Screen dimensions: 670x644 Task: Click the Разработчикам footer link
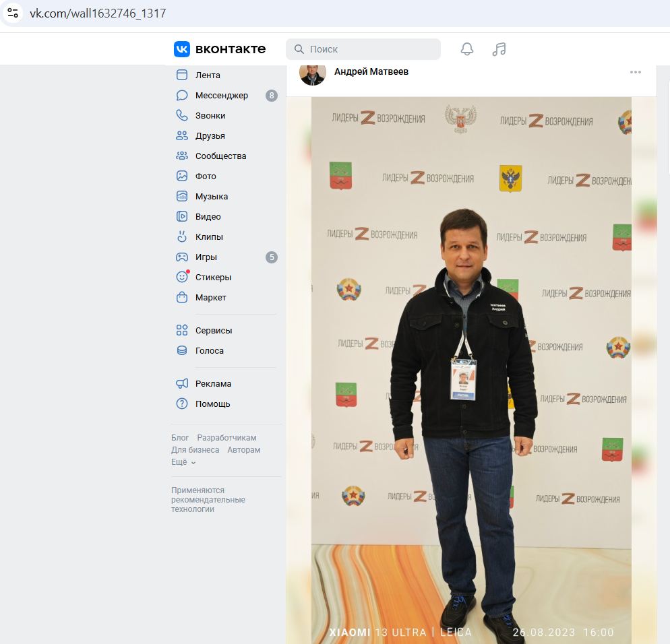(x=226, y=438)
